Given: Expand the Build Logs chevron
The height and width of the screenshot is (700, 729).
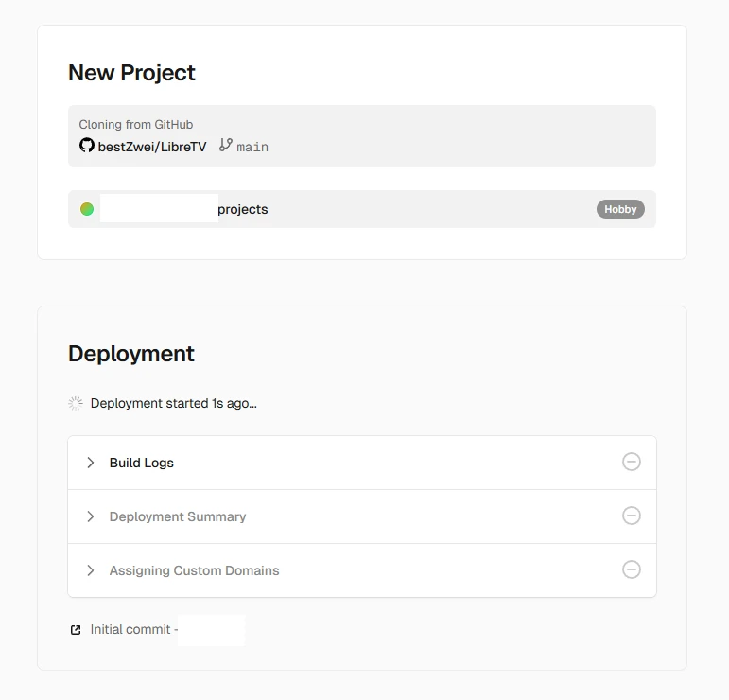Looking at the screenshot, I should [91, 463].
